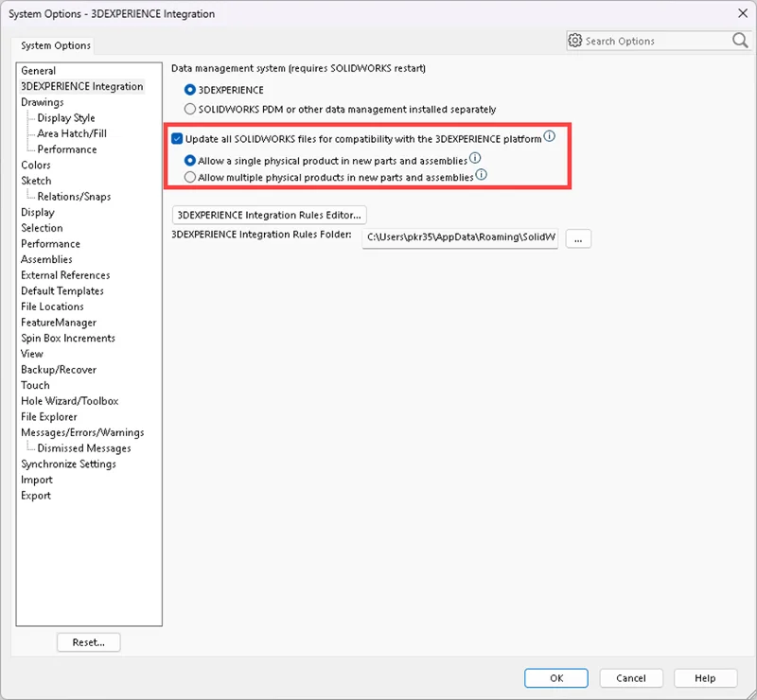Uncheck Update all SOLIDWORKS files for compatibility
Screen dimensions: 757x700
177,139
